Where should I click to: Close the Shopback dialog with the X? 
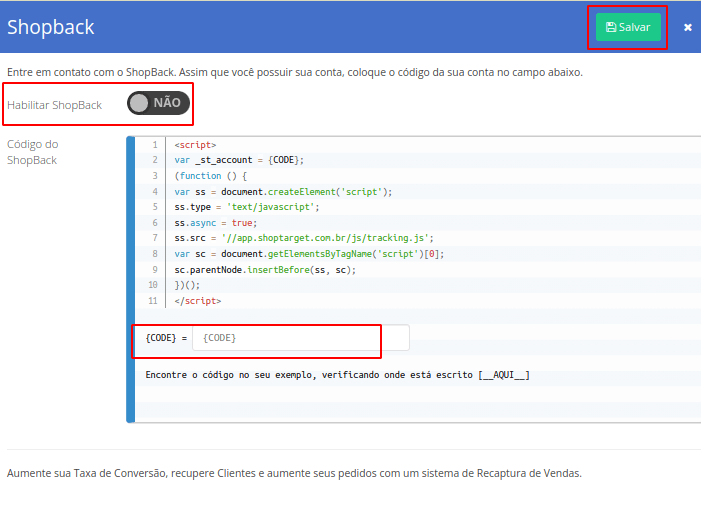(688, 28)
